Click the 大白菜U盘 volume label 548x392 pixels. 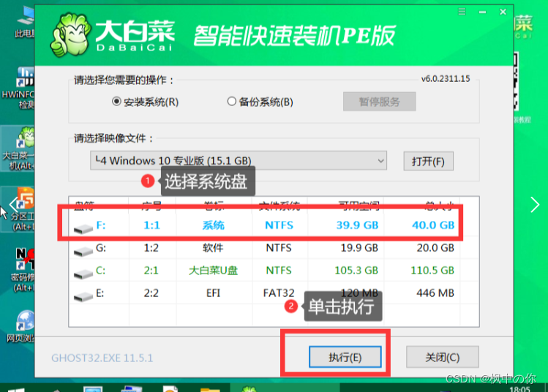pyautogui.click(x=213, y=271)
